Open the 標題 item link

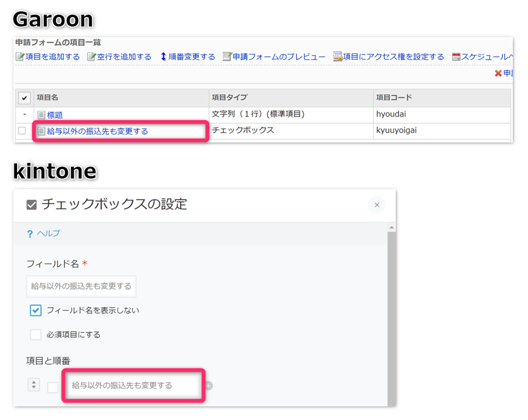click(55, 115)
